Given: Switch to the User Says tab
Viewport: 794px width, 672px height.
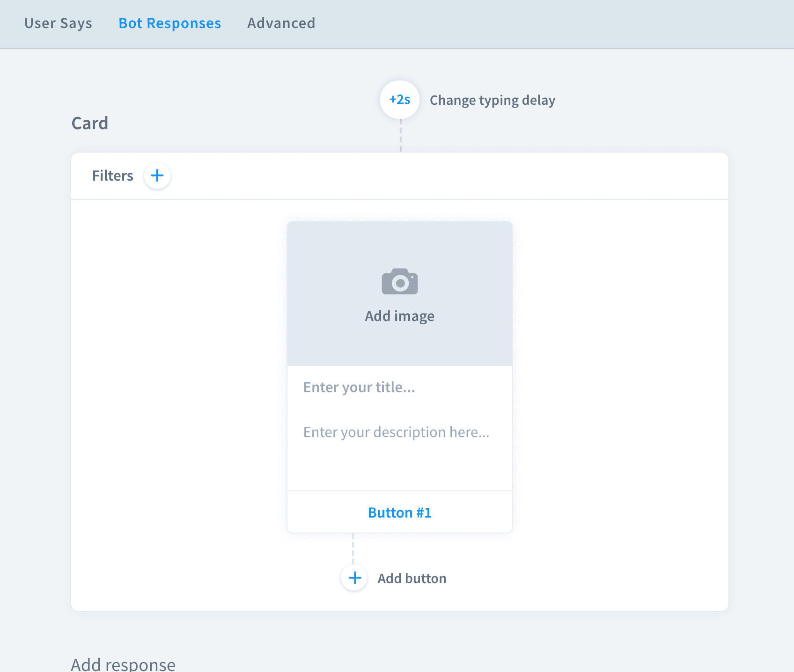Looking at the screenshot, I should tap(58, 23).
